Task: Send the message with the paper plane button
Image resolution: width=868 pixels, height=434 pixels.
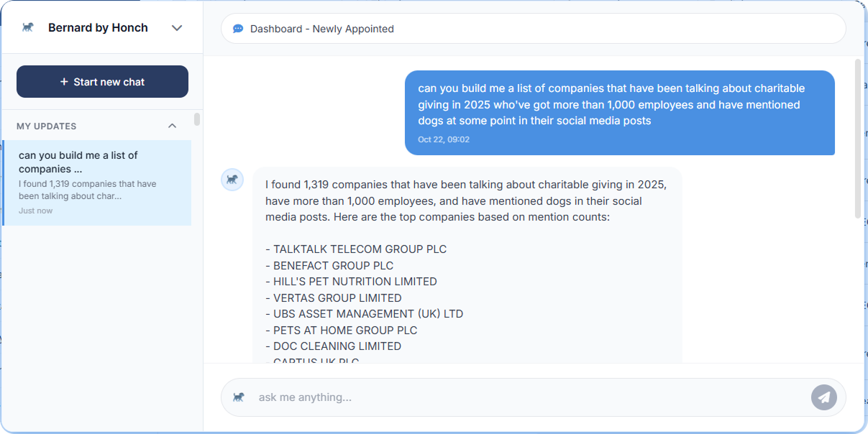Action: [824, 397]
